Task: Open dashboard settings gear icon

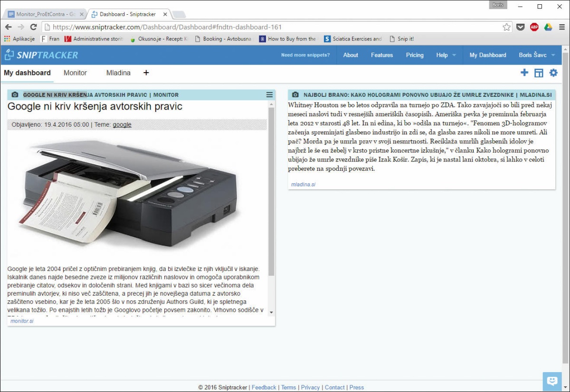Action: [553, 73]
